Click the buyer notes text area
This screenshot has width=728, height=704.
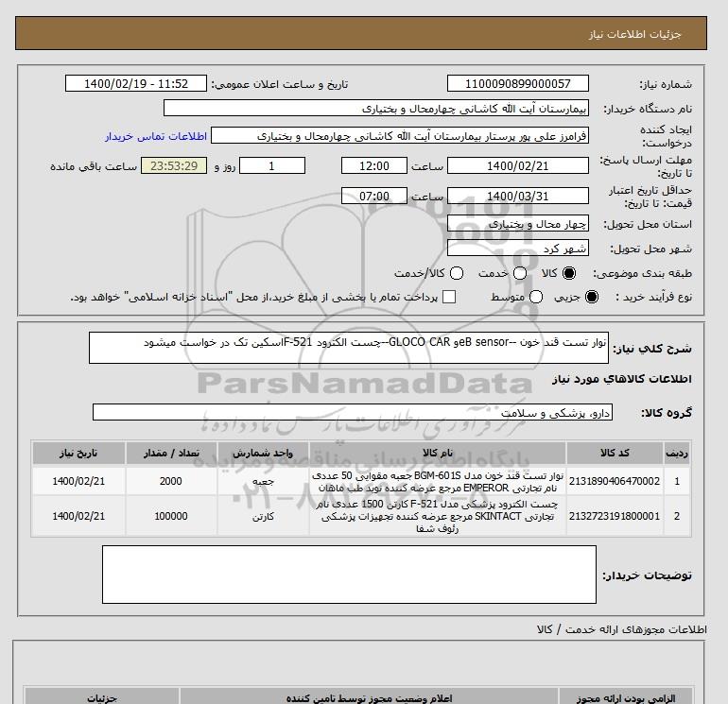coord(349,575)
